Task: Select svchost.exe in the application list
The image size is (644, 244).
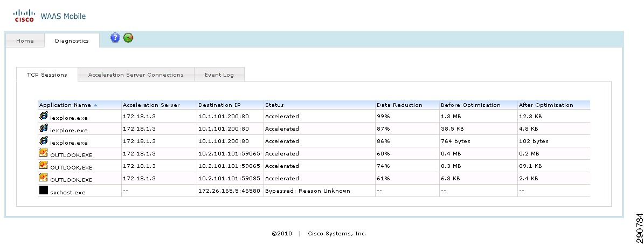Action: point(68,192)
